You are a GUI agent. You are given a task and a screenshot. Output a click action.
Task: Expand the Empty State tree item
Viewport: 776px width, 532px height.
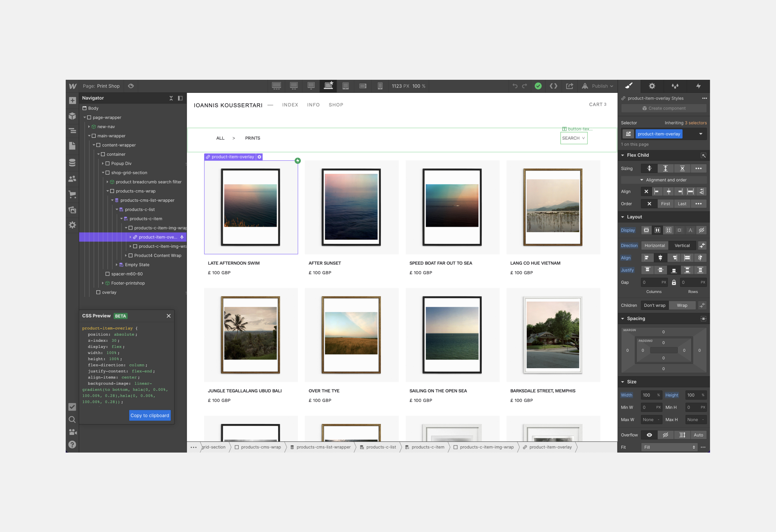point(117,265)
